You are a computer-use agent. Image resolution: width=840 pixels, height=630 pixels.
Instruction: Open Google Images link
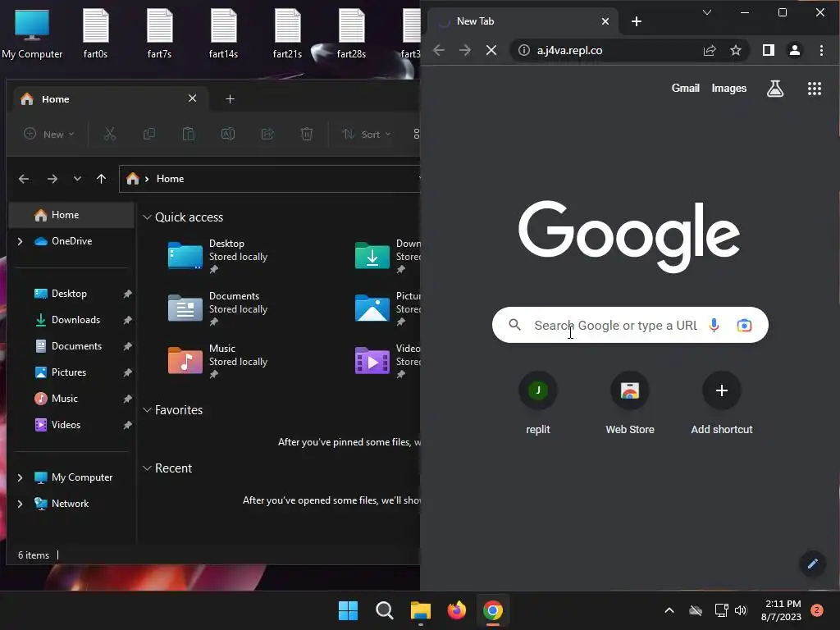[x=728, y=89]
